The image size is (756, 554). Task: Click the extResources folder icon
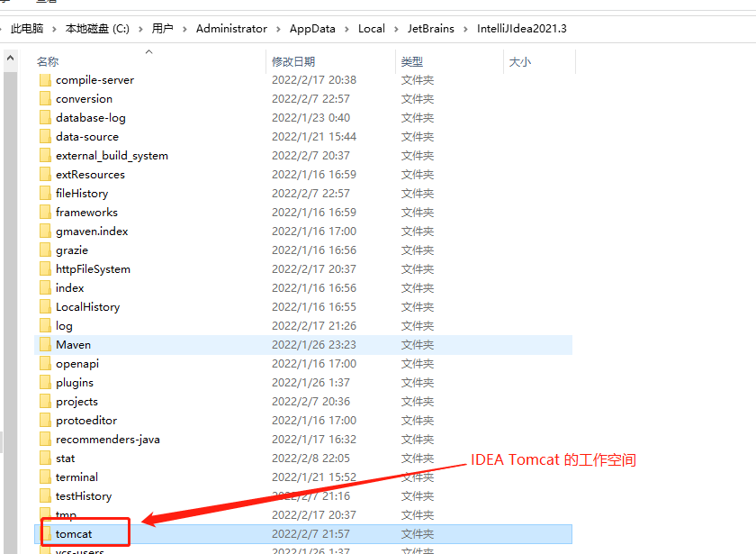click(x=45, y=174)
